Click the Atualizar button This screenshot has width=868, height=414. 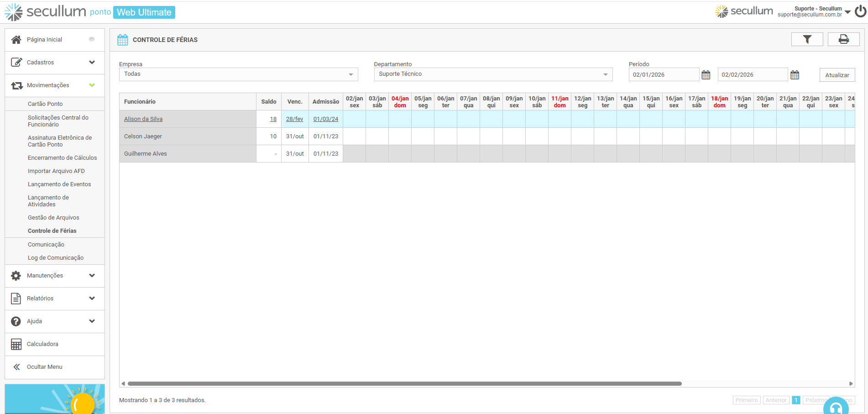coord(837,75)
